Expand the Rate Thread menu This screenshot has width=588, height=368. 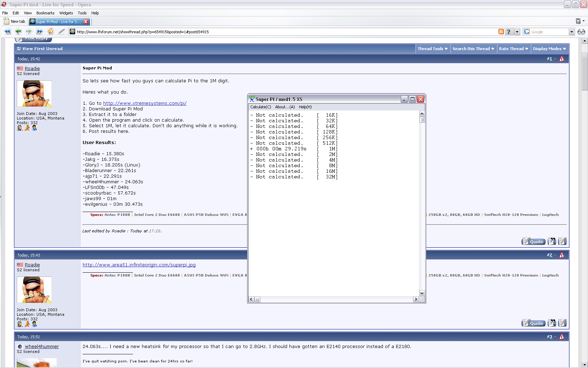(x=514, y=49)
